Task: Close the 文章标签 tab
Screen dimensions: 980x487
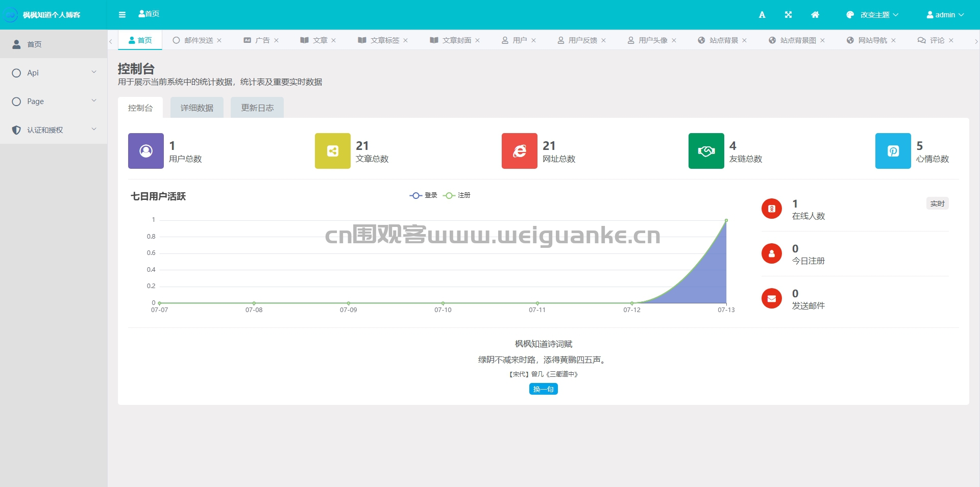Action: click(406, 40)
